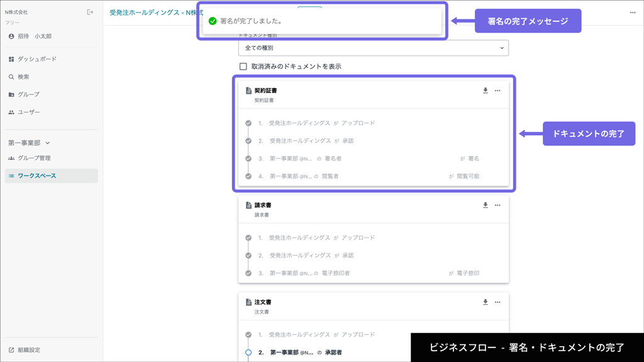The height and width of the screenshot is (362, 644).
Task: Click the 組織設定 external-link icon
Action: [11, 350]
